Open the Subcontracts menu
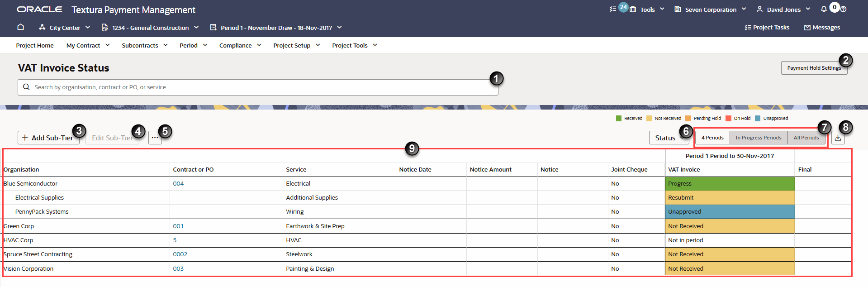 tap(145, 45)
